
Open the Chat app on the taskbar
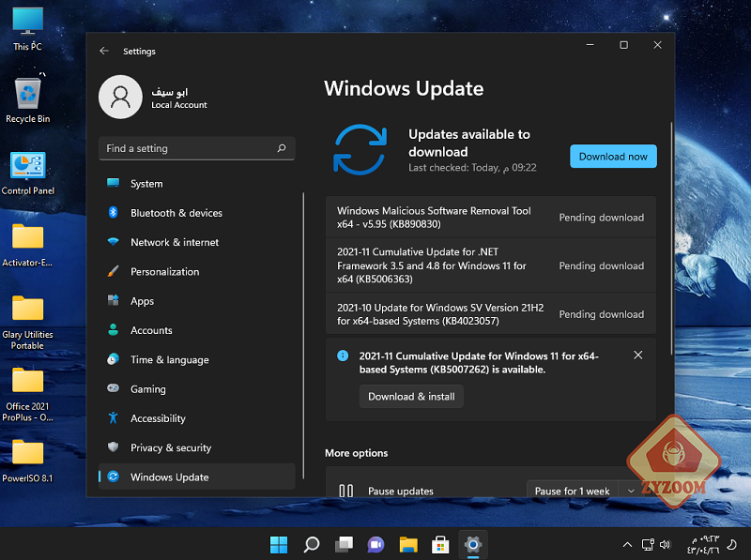[x=376, y=544]
